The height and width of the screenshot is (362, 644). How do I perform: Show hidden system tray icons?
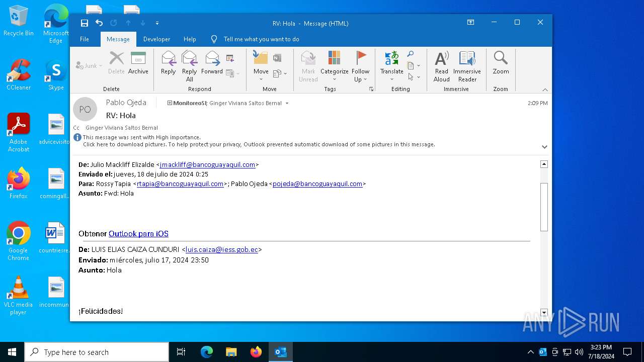(530, 352)
